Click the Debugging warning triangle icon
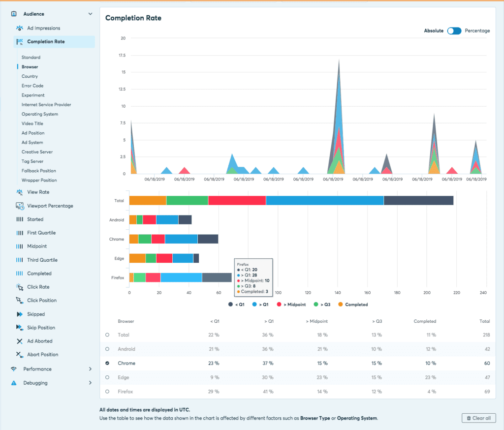This screenshot has width=504, height=430. (x=14, y=383)
